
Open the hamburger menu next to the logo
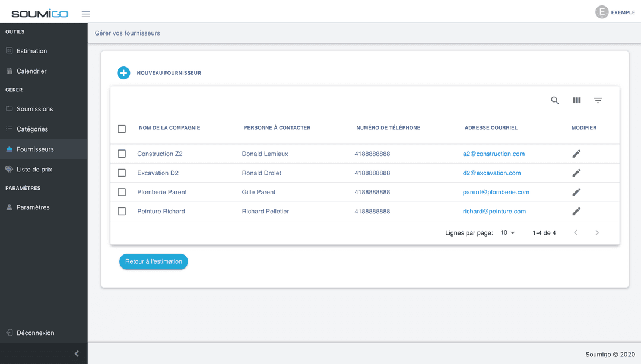pos(85,13)
